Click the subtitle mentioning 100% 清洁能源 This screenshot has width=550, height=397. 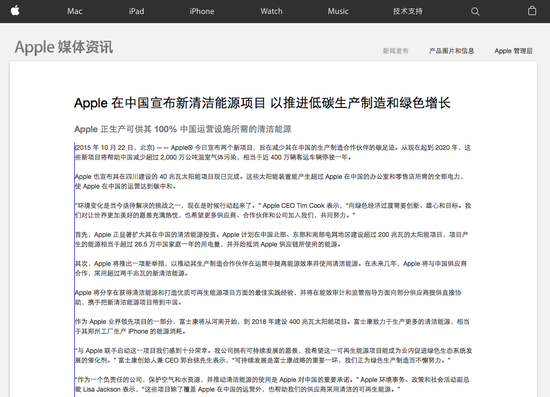coord(183,129)
